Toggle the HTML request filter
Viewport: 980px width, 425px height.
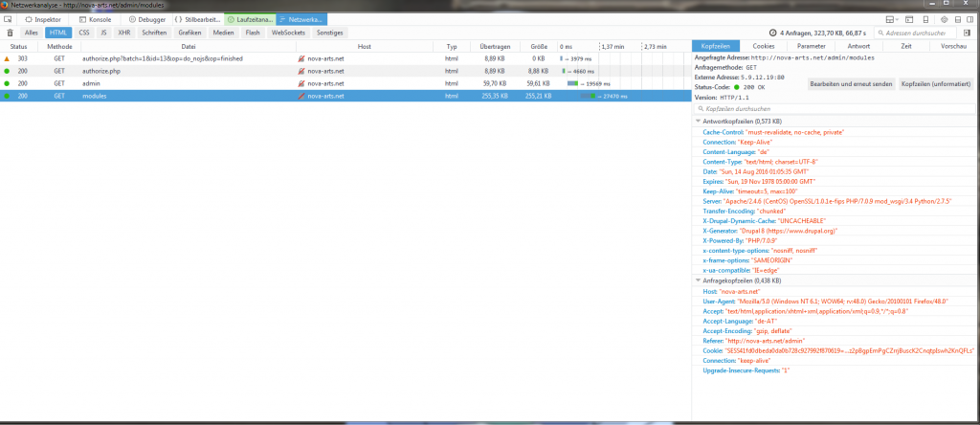click(x=56, y=33)
